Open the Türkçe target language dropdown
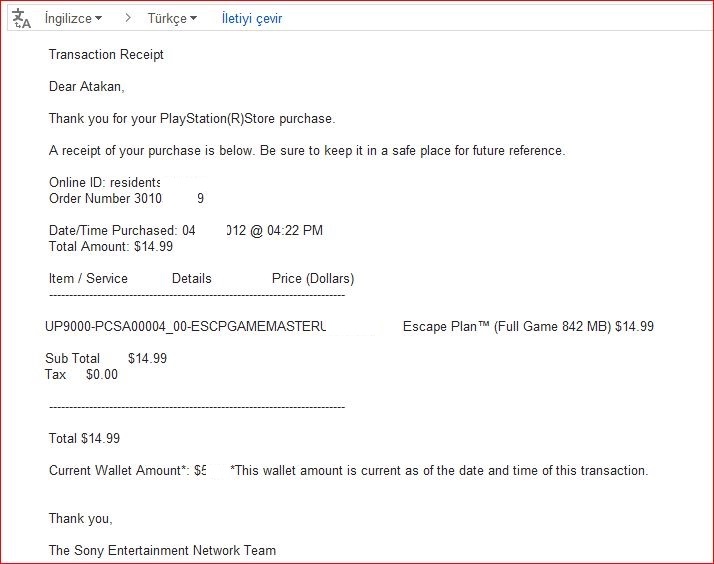Screen dimensions: 714x564 click(x=172, y=19)
